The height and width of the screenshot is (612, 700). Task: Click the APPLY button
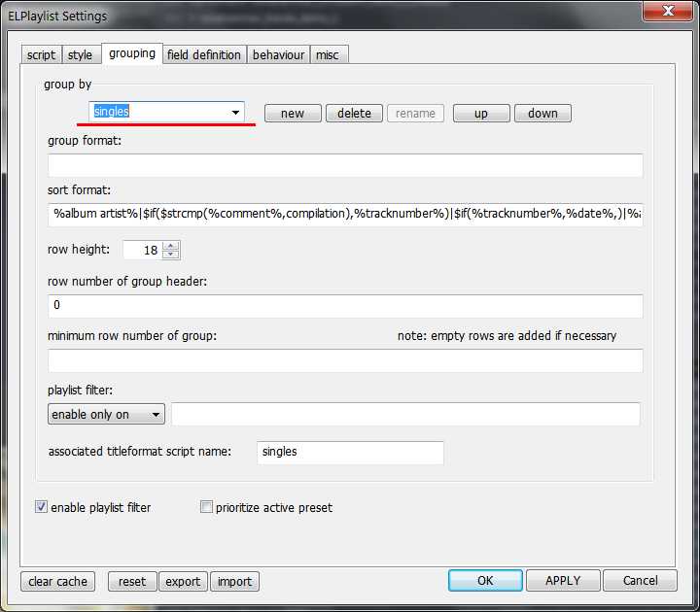(x=563, y=580)
